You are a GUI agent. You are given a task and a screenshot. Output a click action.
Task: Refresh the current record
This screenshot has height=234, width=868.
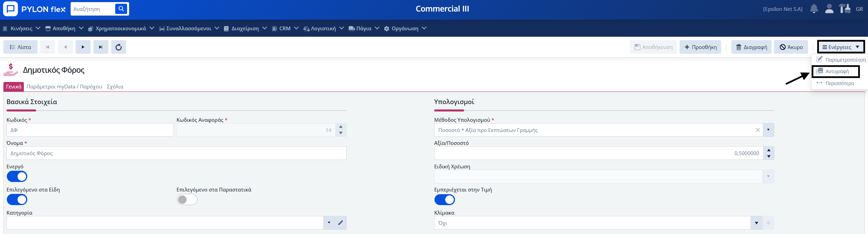pyautogui.click(x=119, y=47)
